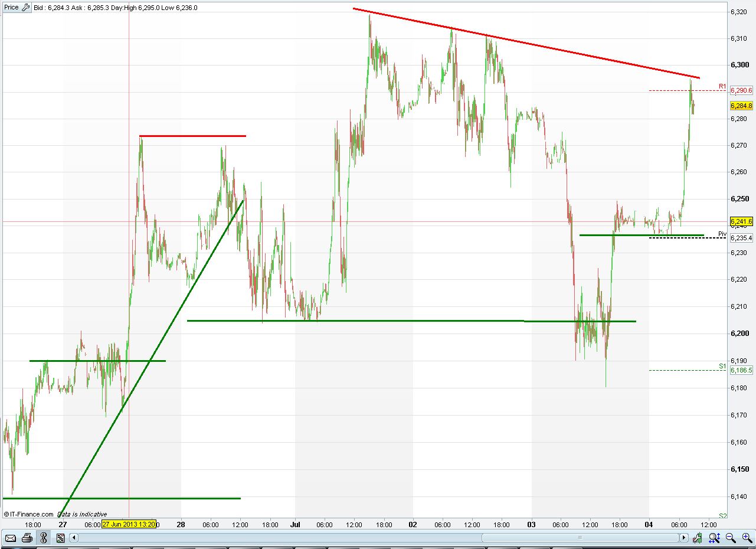Image resolution: width=756 pixels, height=549 pixels.
Task: Click the S2 support label
Action: (722, 515)
